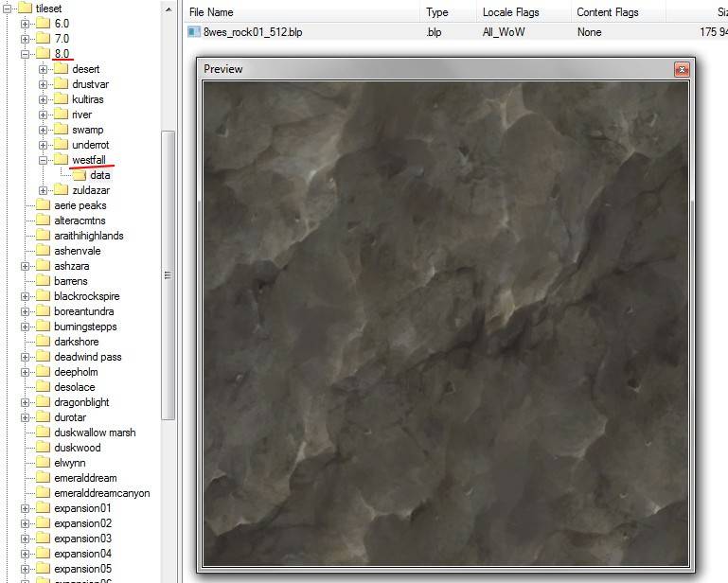Select the desolace tree item
728x583 pixels.
pyautogui.click(x=74, y=387)
